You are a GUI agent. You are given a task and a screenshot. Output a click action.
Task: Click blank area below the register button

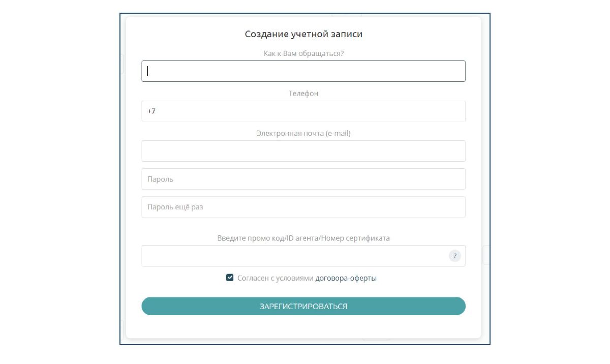[303, 326]
